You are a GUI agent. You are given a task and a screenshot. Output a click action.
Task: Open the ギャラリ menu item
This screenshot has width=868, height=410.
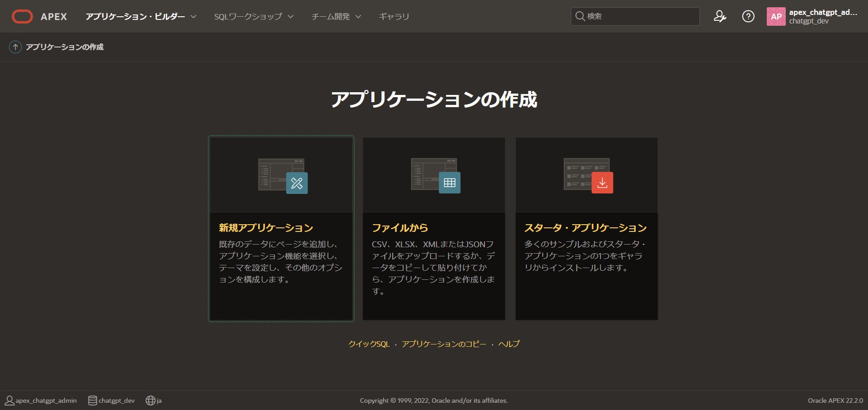(x=394, y=17)
